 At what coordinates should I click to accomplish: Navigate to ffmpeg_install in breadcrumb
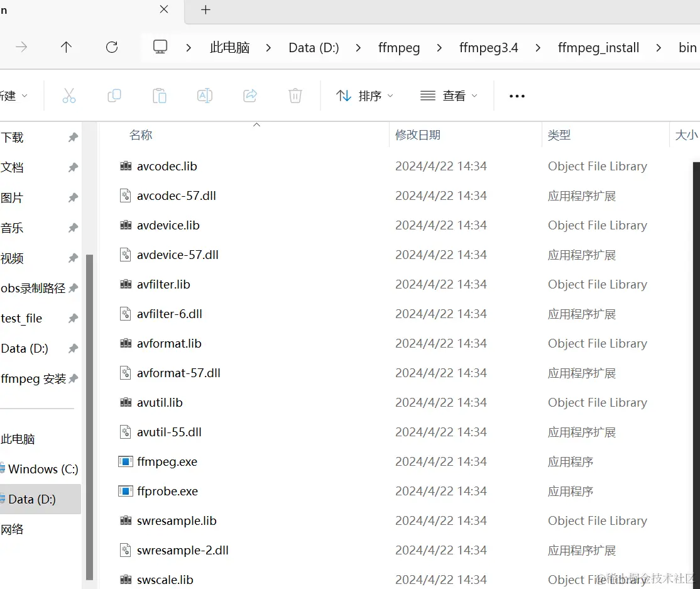[x=598, y=47]
